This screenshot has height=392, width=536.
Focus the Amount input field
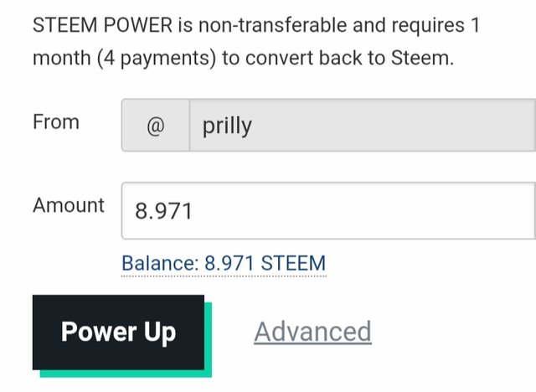pyautogui.click(x=328, y=210)
